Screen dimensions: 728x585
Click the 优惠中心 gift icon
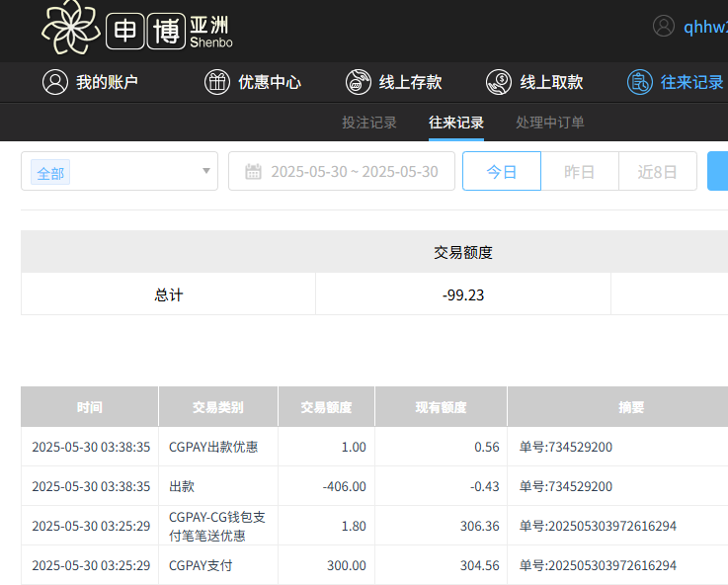click(217, 82)
